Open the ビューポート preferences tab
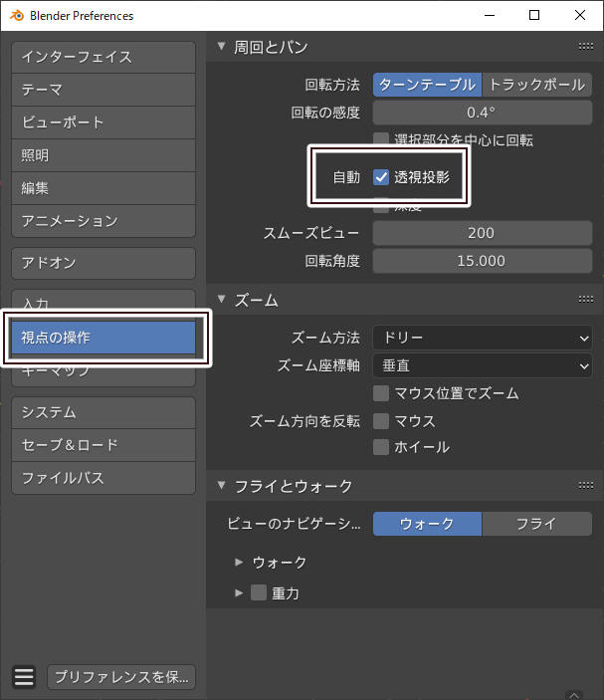Screen dimensions: 604x700 tap(103, 122)
